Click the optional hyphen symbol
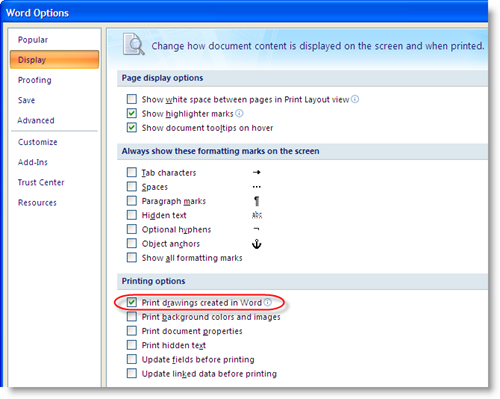Image resolution: width=500 pixels, height=399 pixels. [256, 229]
